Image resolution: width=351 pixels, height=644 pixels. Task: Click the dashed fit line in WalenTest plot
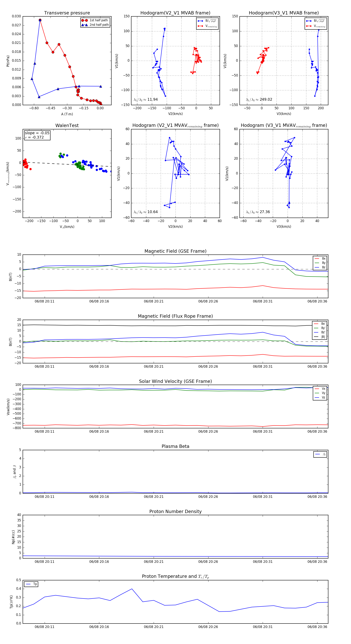click(67, 164)
